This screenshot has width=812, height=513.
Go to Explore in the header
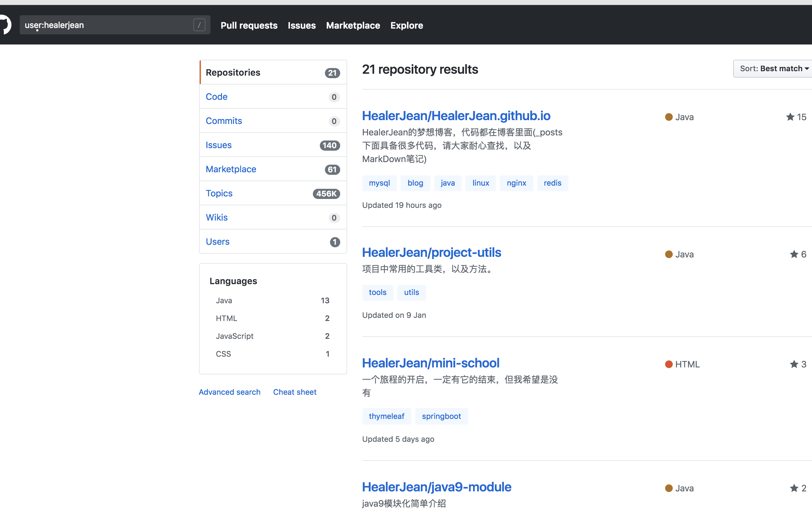pos(406,25)
